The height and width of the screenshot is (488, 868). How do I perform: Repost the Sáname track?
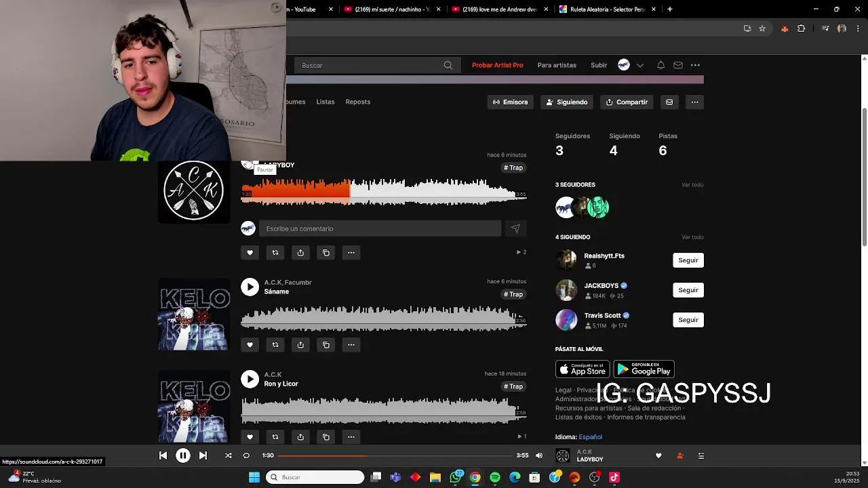coord(275,345)
